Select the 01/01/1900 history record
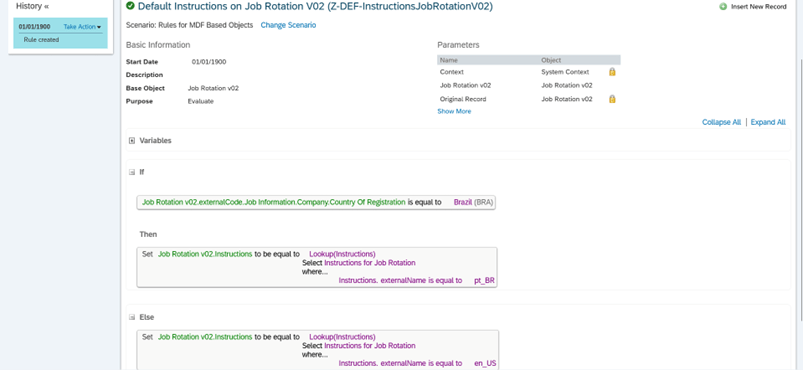 tap(34, 27)
